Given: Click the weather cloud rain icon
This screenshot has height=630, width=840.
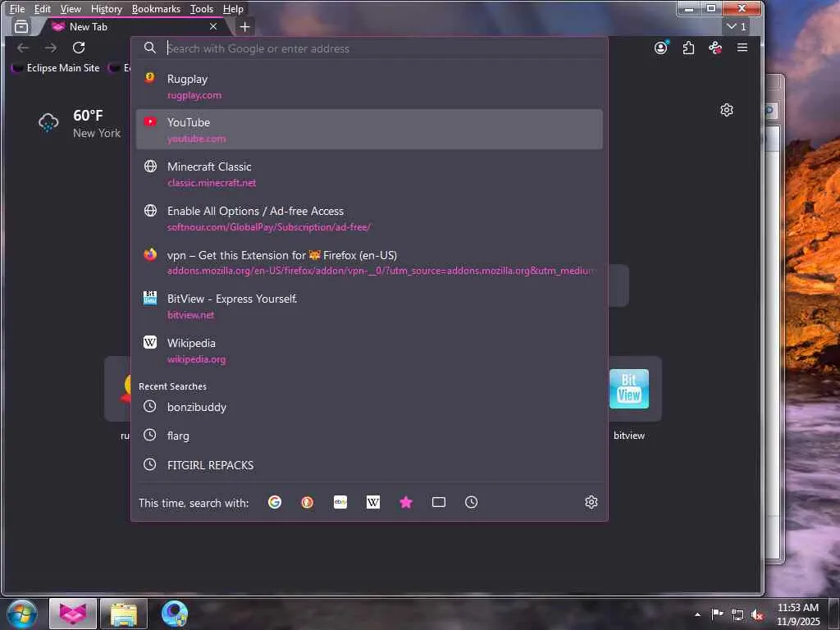Looking at the screenshot, I should click(x=48, y=123).
